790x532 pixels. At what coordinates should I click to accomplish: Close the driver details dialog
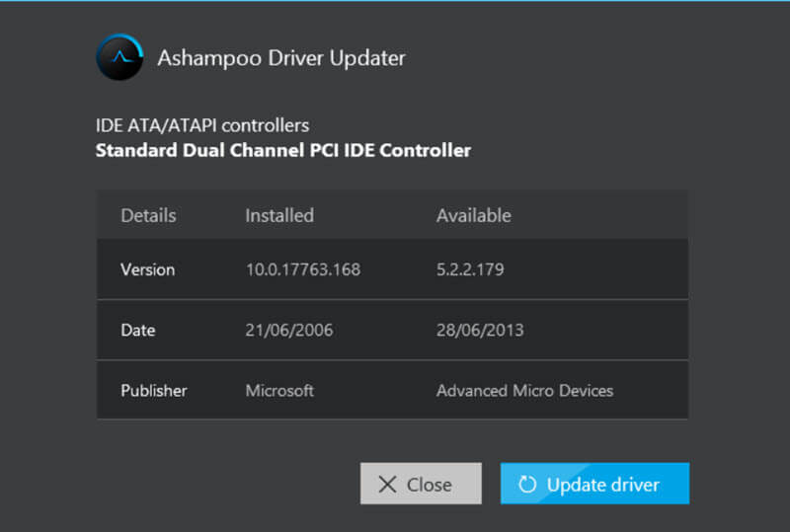421,484
